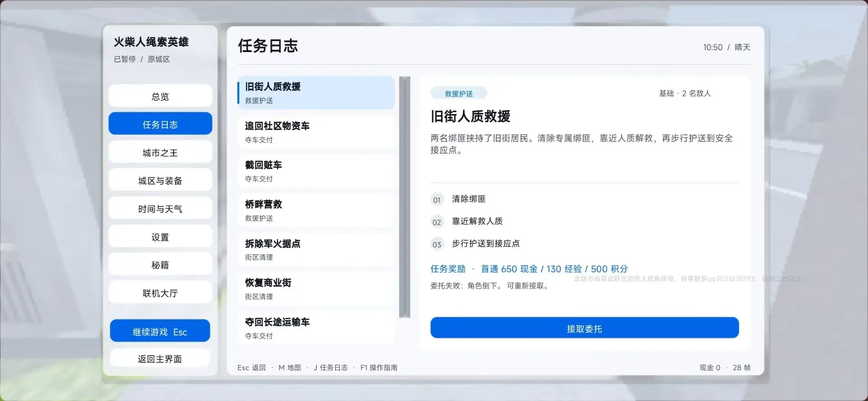Click the 28 帧 frame rate readout
The image size is (868, 401).
[741, 368]
